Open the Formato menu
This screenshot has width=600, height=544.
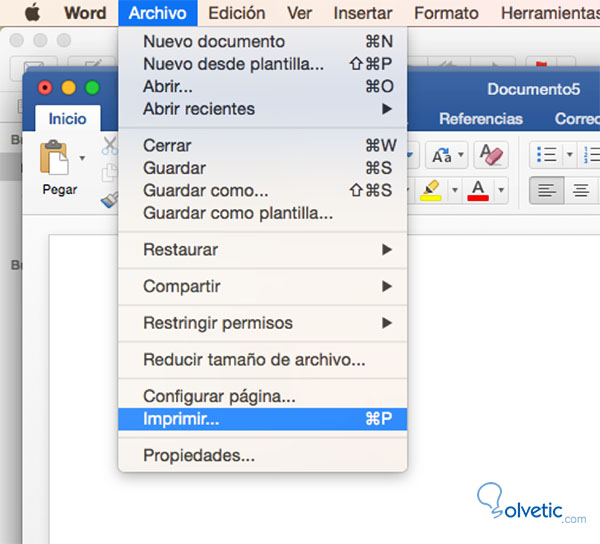[x=446, y=13]
